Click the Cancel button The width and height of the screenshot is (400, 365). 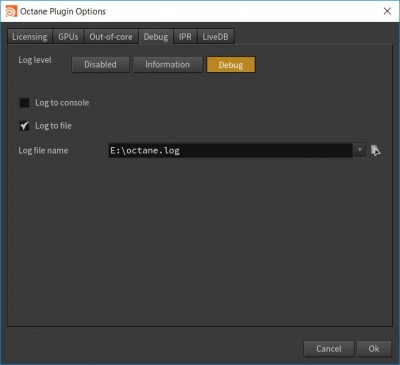(x=329, y=349)
